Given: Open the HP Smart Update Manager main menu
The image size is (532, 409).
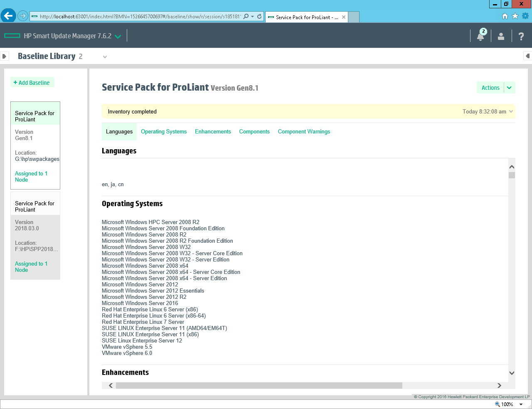Looking at the screenshot, I should (118, 36).
